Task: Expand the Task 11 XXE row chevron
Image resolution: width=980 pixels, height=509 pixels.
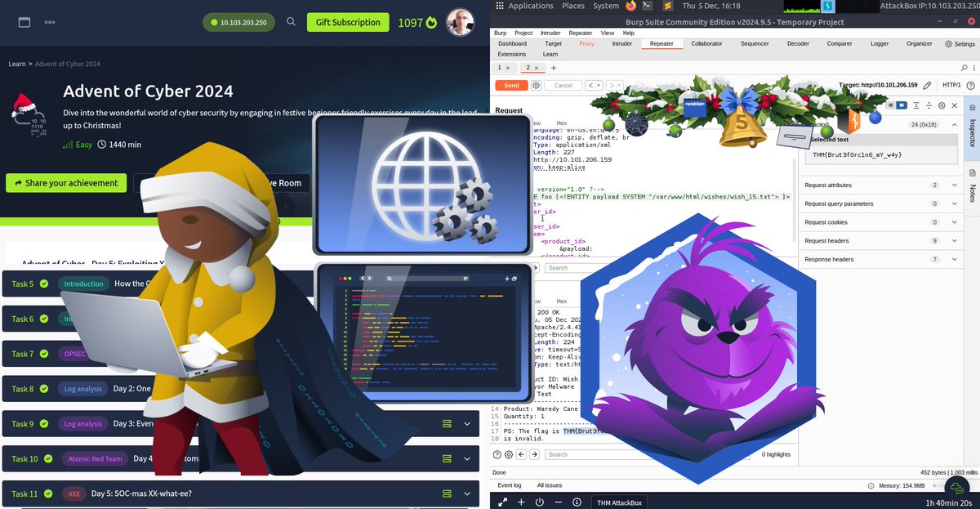Action: click(x=467, y=493)
